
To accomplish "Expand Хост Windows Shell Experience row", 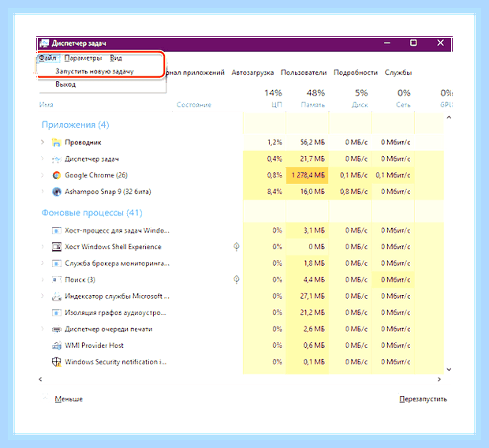I will [43, 247].
